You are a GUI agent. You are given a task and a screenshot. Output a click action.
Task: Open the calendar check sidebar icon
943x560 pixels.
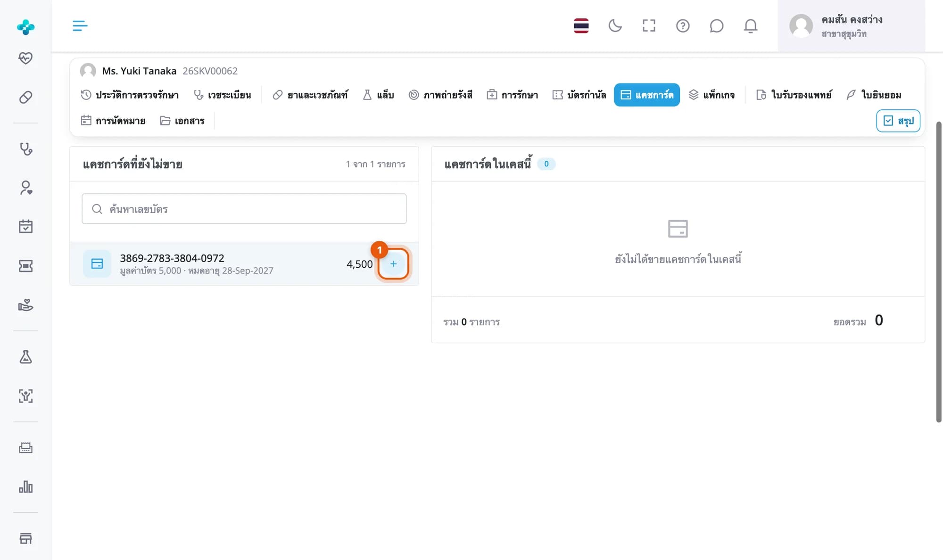25,226
